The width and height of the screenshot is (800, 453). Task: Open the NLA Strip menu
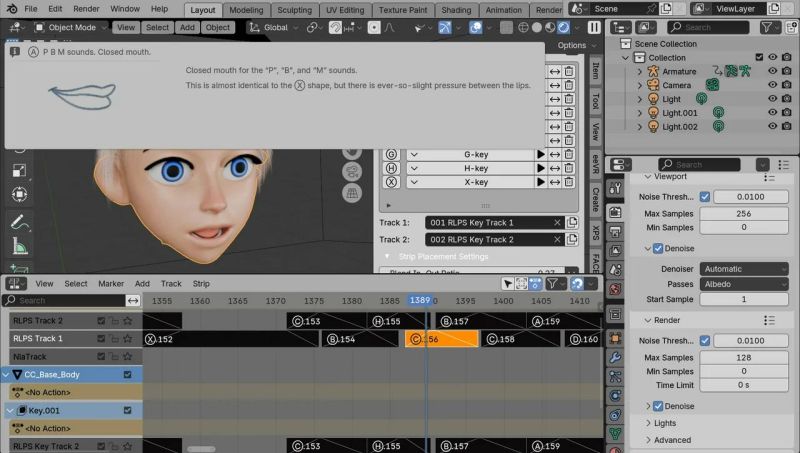click(x=201, y=284)
